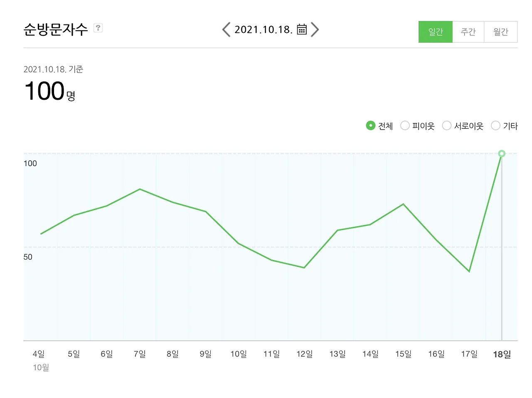Click the 7일 peak on the line graph
The width and height of the screenshot is (532, 398).
(140, 189)
